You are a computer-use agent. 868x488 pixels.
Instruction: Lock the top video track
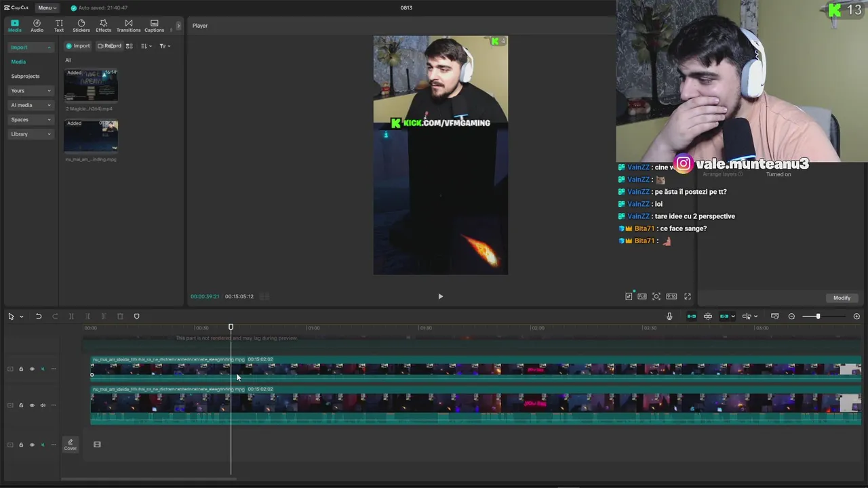click(x=21, y=369)
